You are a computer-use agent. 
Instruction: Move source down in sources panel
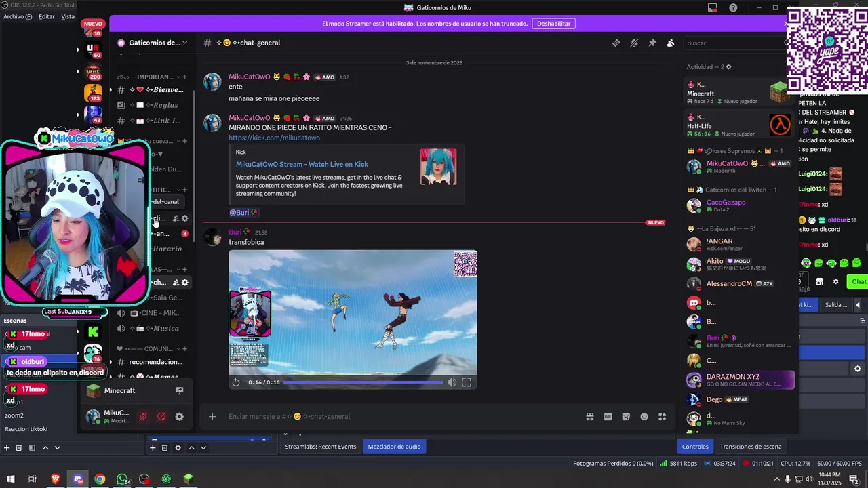[x=203, y=447]
